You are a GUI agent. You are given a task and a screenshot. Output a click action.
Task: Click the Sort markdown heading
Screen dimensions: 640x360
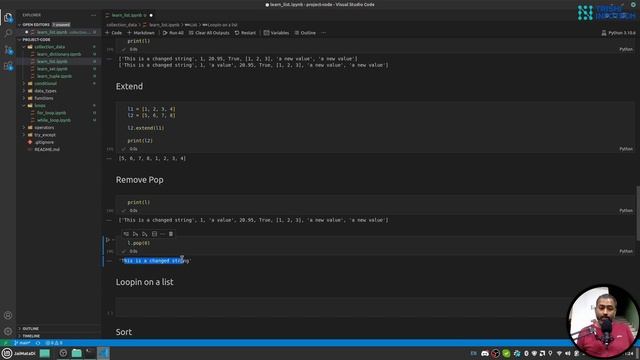click(124, 332)
